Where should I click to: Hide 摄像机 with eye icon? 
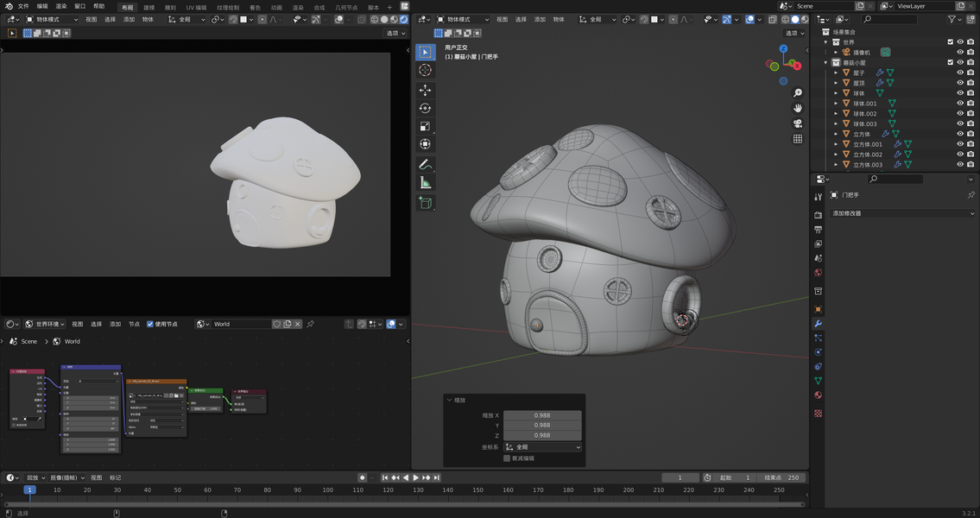click(x=961, y=52)
